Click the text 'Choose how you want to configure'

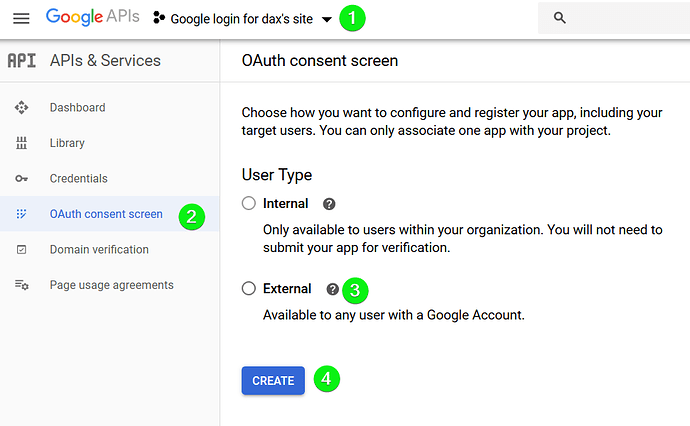coord(344,113)
